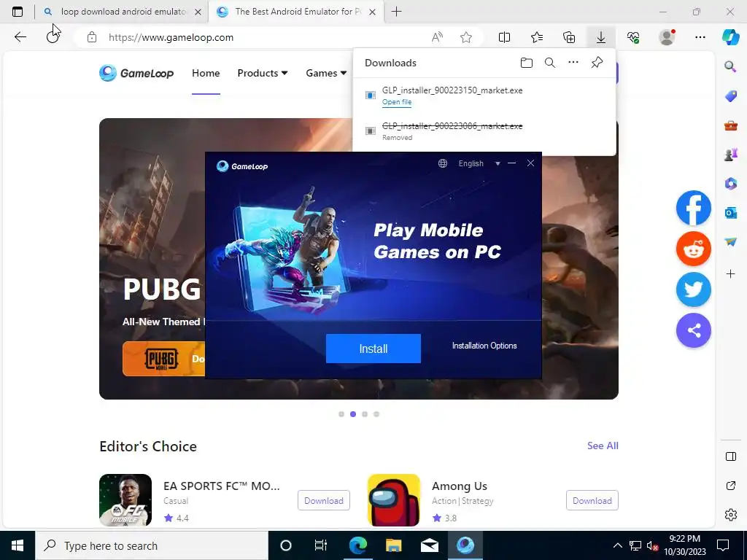Share page on Twitter icon
This screenshot has width=747, height=560.
coord(694,289)
